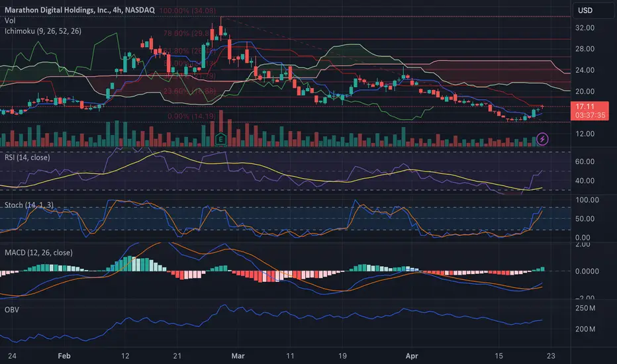Click the MACD (12, 26, close) indicator label
Viewport: 617px width, 364px height.
coord(38,253)
